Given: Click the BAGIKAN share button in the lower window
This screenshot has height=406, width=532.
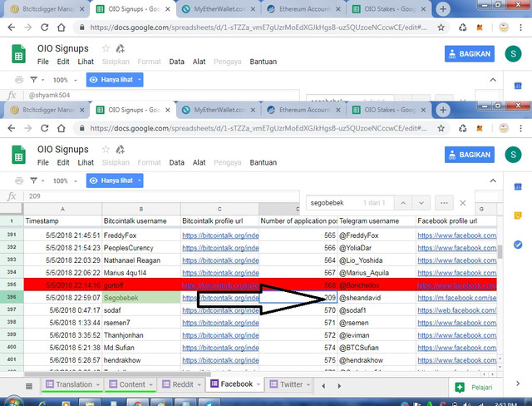Looking at the screenshot, I should point(470,155).
